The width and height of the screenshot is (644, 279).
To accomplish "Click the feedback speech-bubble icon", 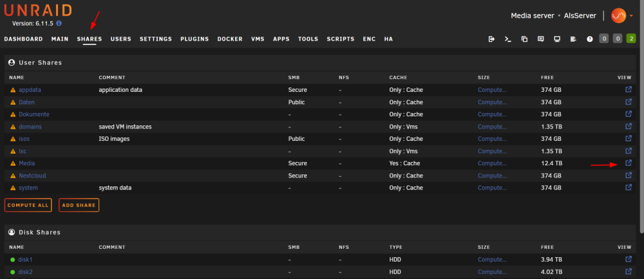I will pos(541,39).
